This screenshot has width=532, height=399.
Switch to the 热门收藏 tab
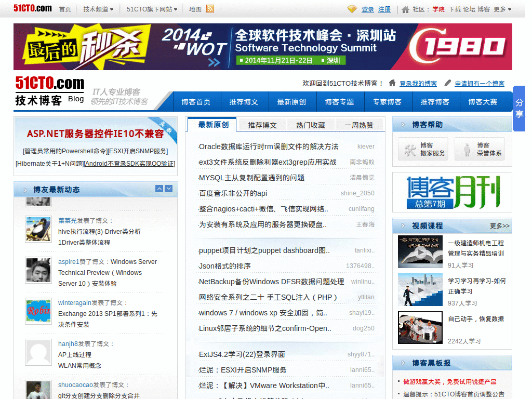point(311,125)
